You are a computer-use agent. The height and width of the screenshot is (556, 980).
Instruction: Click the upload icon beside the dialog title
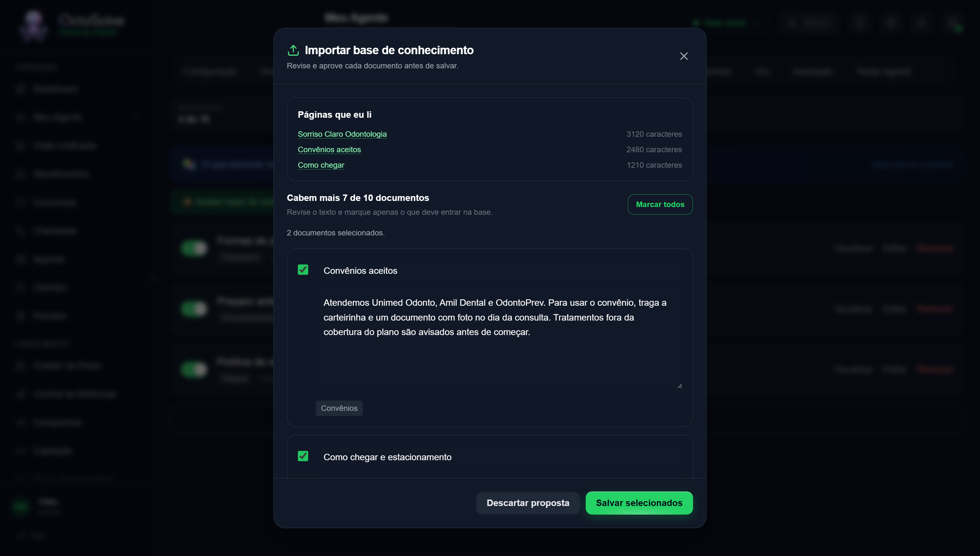tap(293, 50)
